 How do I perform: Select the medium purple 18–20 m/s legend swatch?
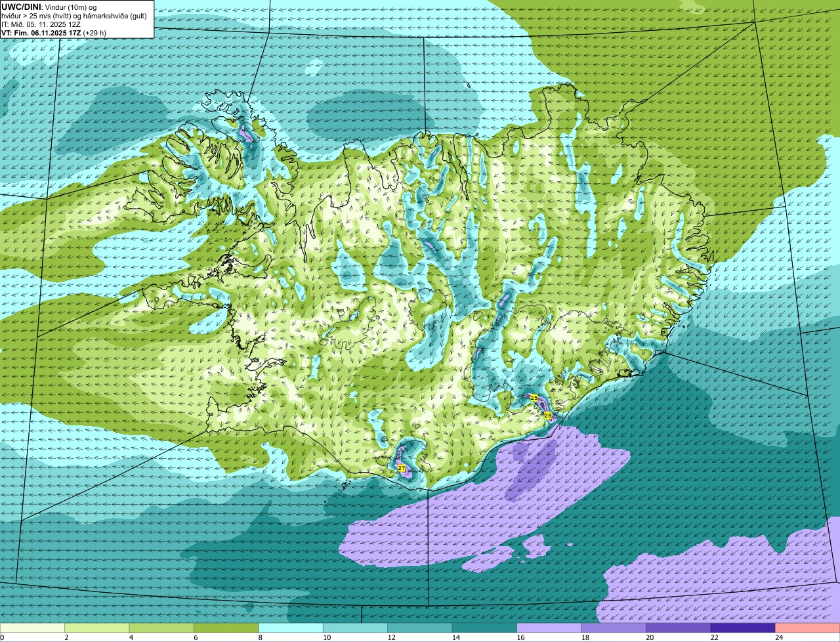614,628
